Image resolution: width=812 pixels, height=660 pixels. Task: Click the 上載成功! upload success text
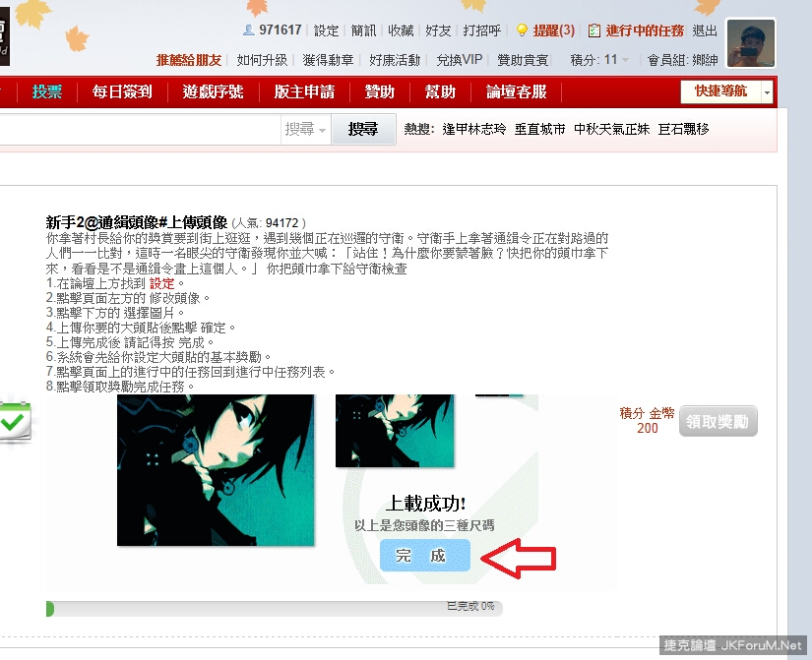(425, 504)
